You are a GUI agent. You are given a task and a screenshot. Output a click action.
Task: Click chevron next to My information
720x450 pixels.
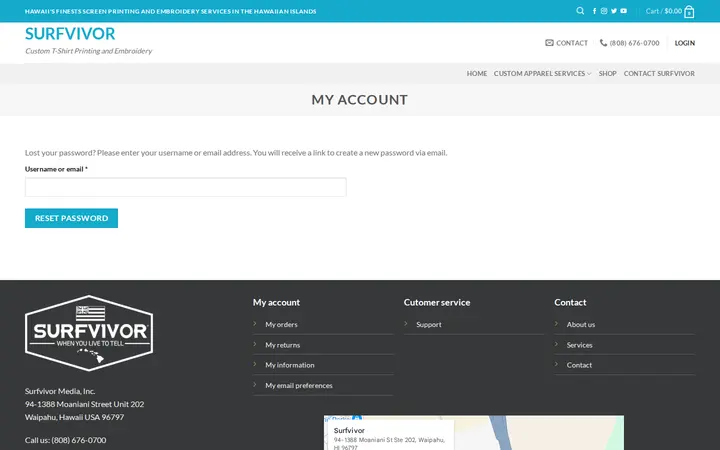click(255, 364)
